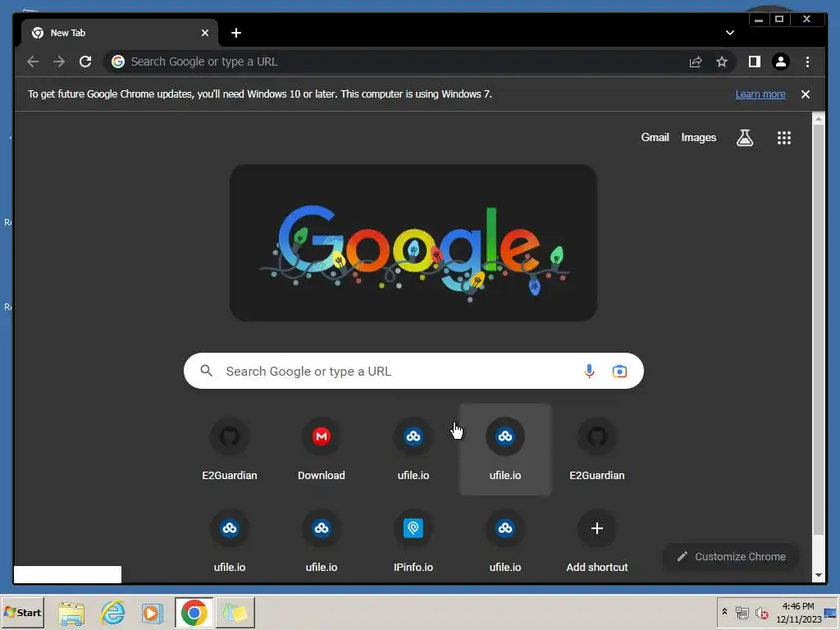Open Search Labs flask icon

(745, 138)
